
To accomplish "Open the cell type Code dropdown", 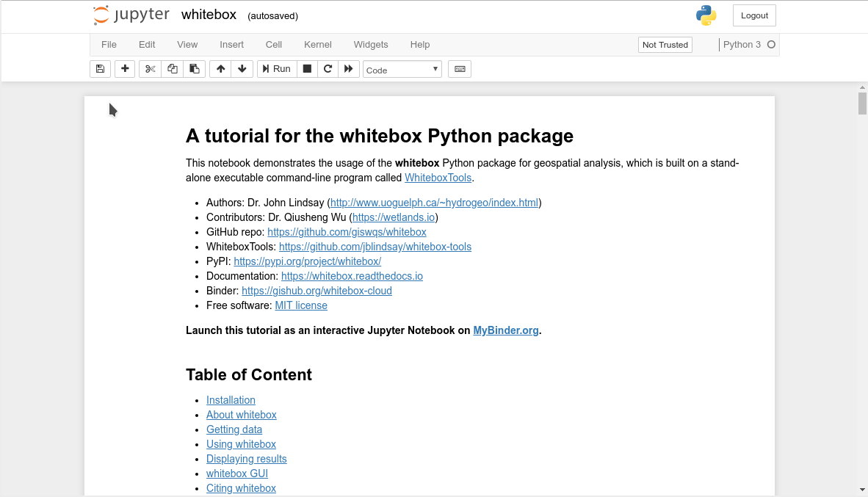I will point(402,70).
